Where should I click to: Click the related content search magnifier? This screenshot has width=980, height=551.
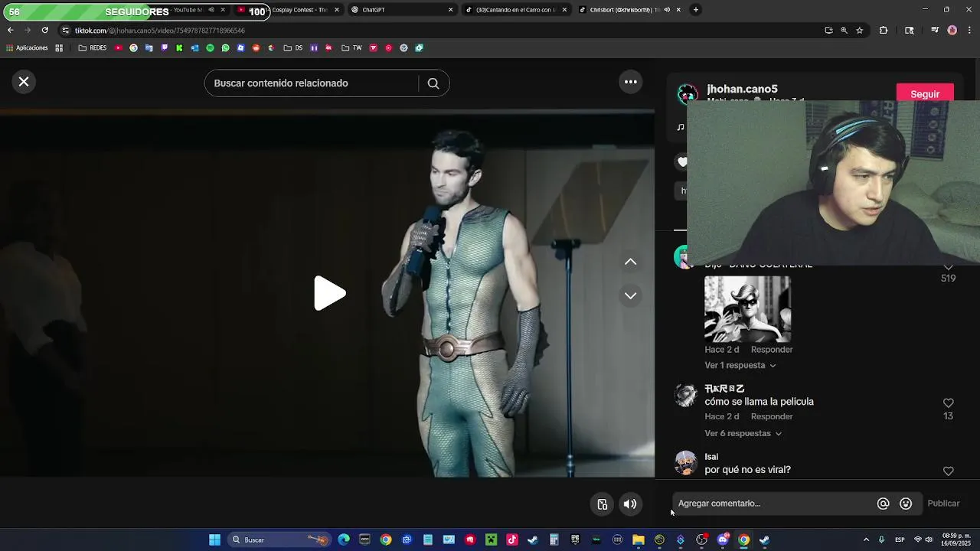coord(433,83)
